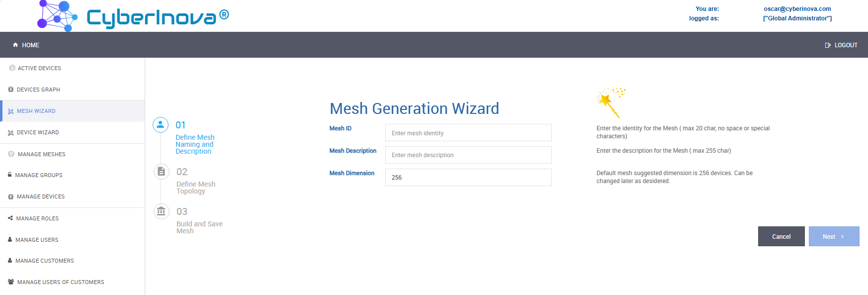Click the step 02 document icon
Image resolution: width=868 pixels, height=295 pixels.
161,172
